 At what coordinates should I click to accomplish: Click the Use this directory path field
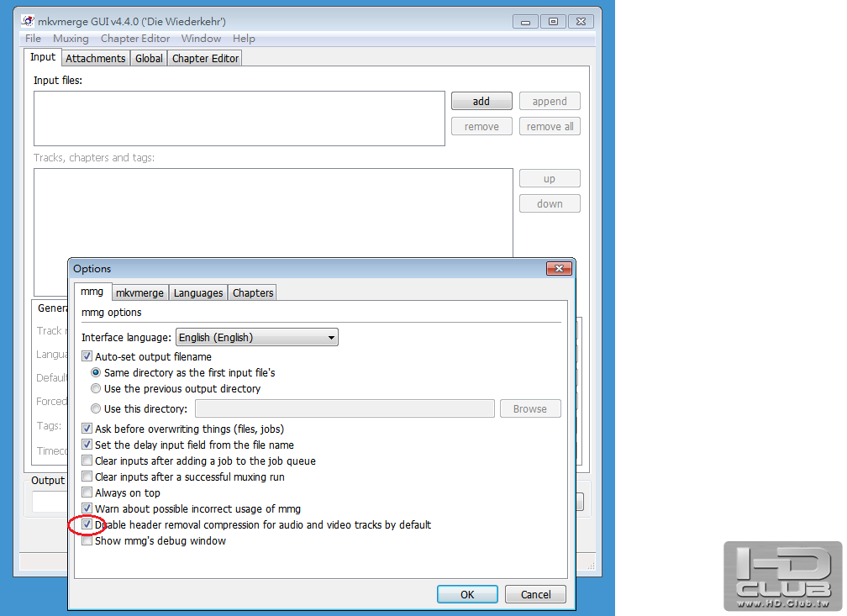345,408
